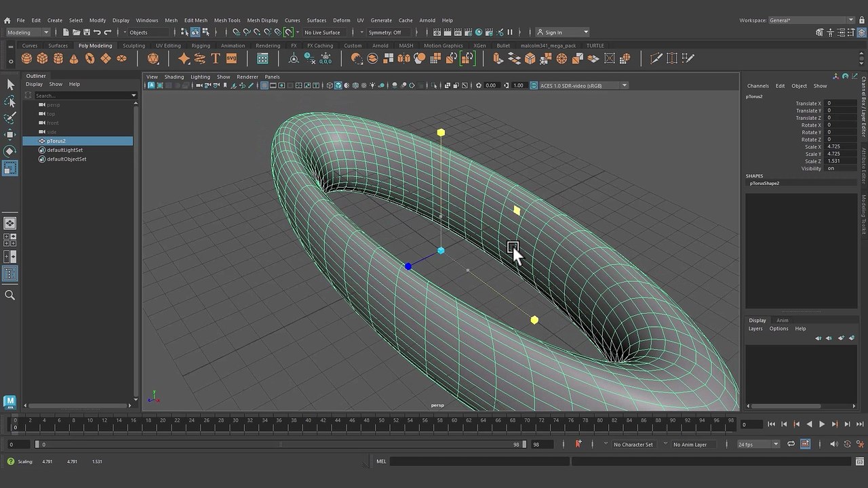
Task: Open the viewport Shading menu
Action: 174,77
